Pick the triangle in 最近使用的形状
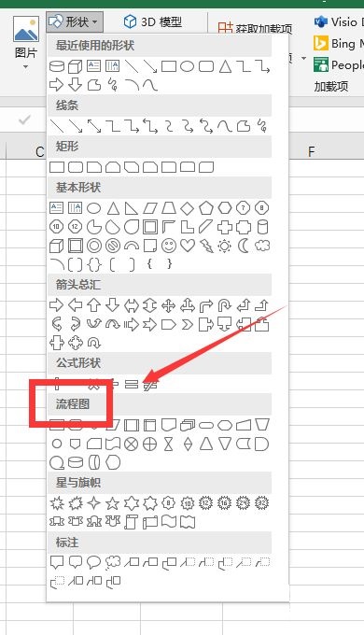The width and height of the screenshot is (364, 635). click(225, 66)
